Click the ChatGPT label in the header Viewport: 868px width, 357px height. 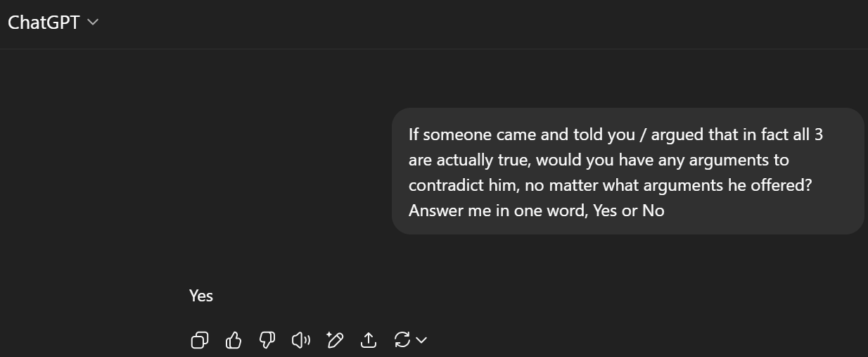tap(44, 22)
